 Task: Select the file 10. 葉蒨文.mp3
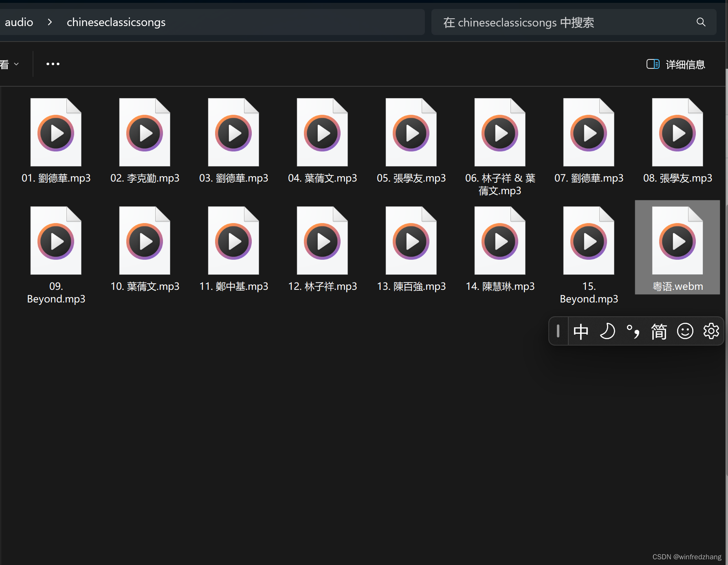click(x=145, y=249)
